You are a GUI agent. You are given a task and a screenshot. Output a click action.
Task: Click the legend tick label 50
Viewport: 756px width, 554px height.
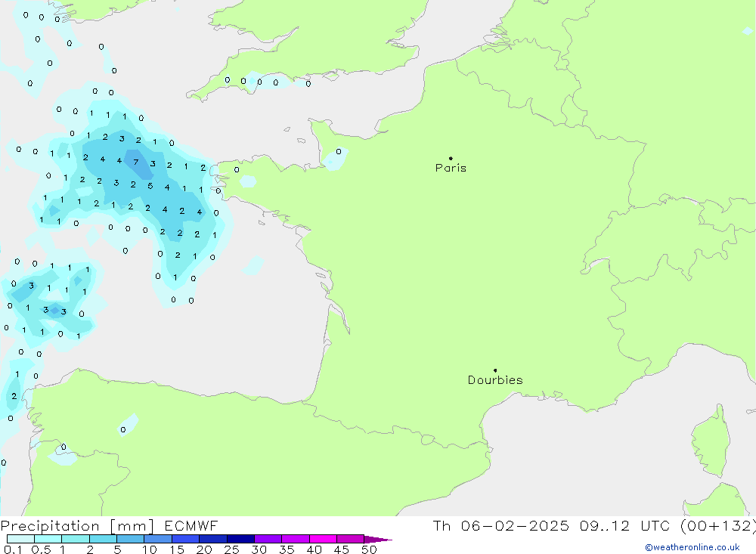[x=370, y=549]
